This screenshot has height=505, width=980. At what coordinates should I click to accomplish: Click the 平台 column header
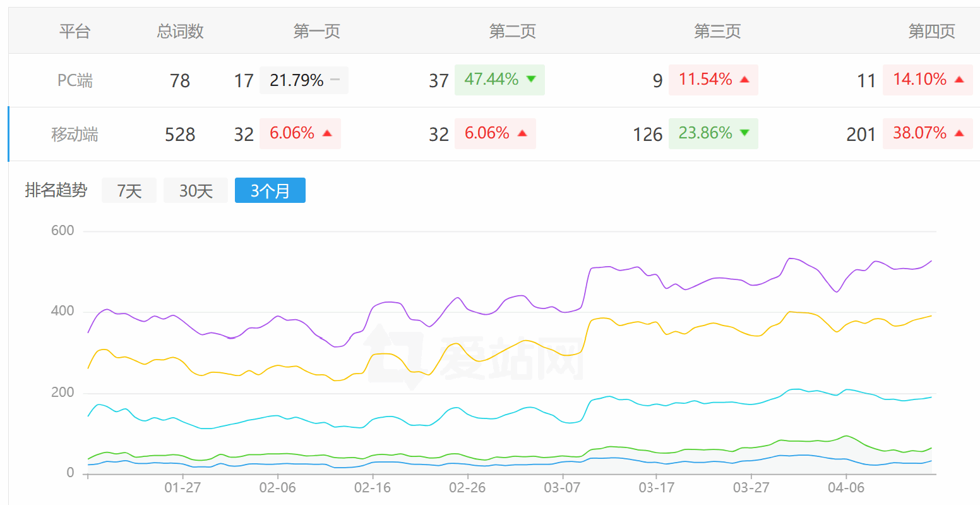pyautogui.click(x=75, y=31)
